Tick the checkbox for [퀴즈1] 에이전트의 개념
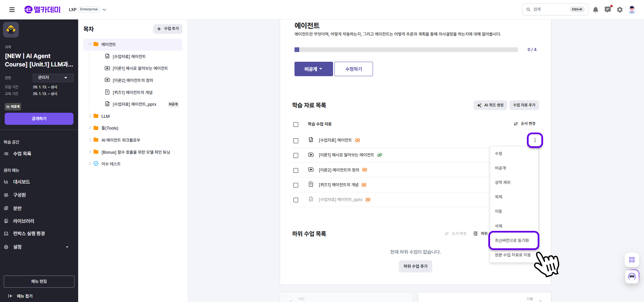This screenshot has height=302, width=644. [296, 185]
